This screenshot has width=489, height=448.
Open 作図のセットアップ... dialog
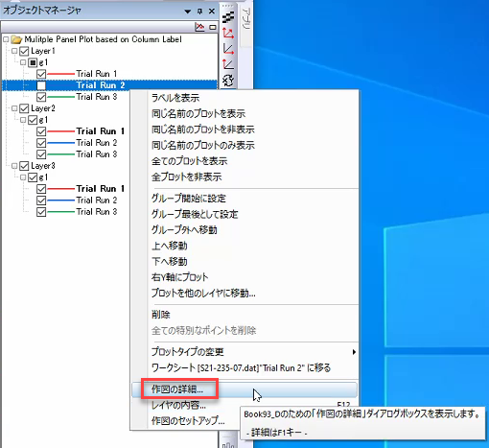pyautogui.click(x=188, y=421)
